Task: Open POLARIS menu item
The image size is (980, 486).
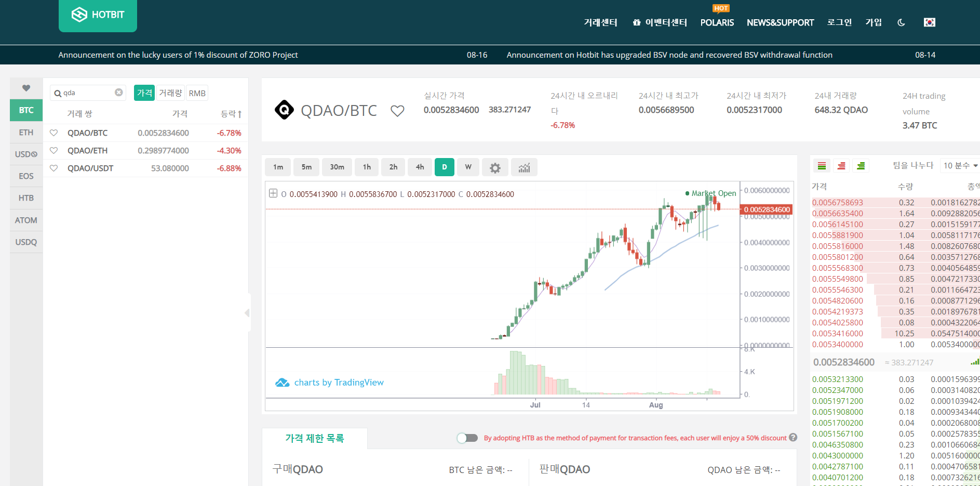Action: pos(717,22)
